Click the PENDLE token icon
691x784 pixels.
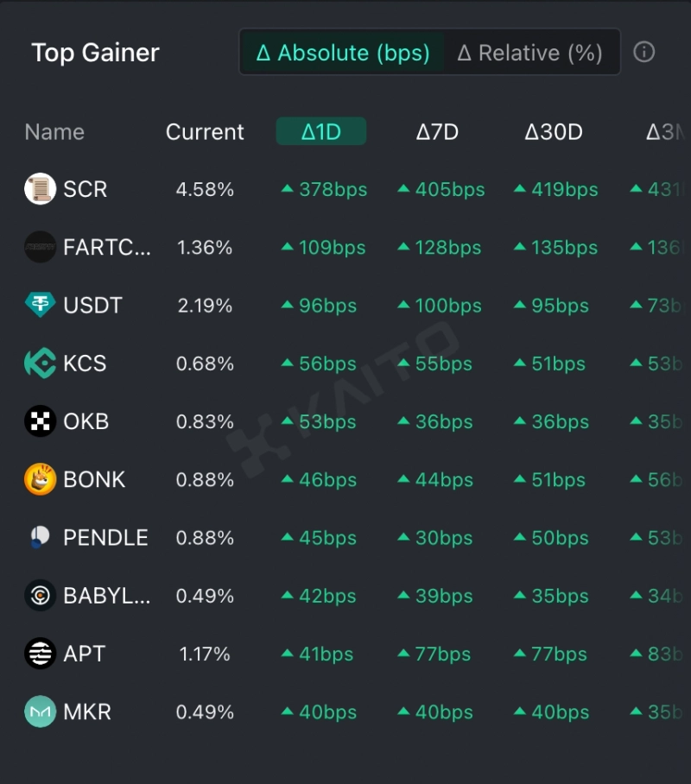tap(40, 538)
